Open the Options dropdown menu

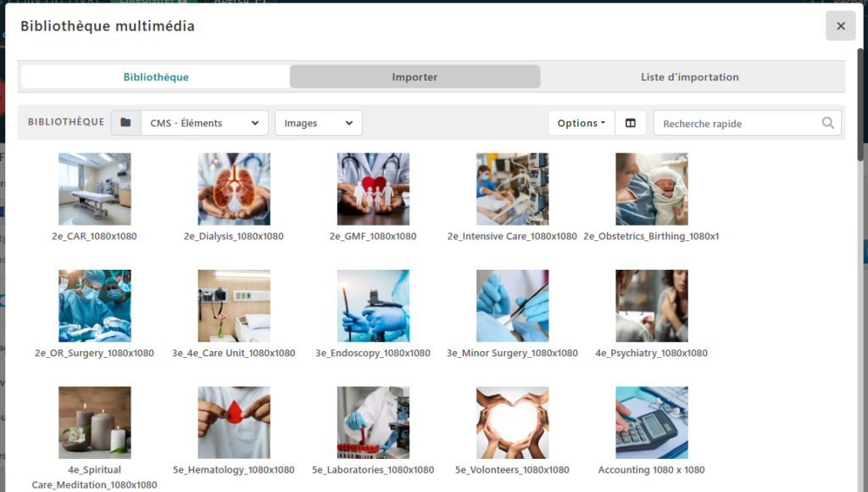point(581,123)
